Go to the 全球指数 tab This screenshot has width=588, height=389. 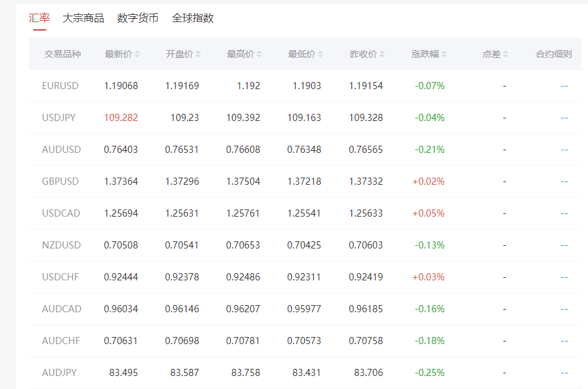pos(192,18)
